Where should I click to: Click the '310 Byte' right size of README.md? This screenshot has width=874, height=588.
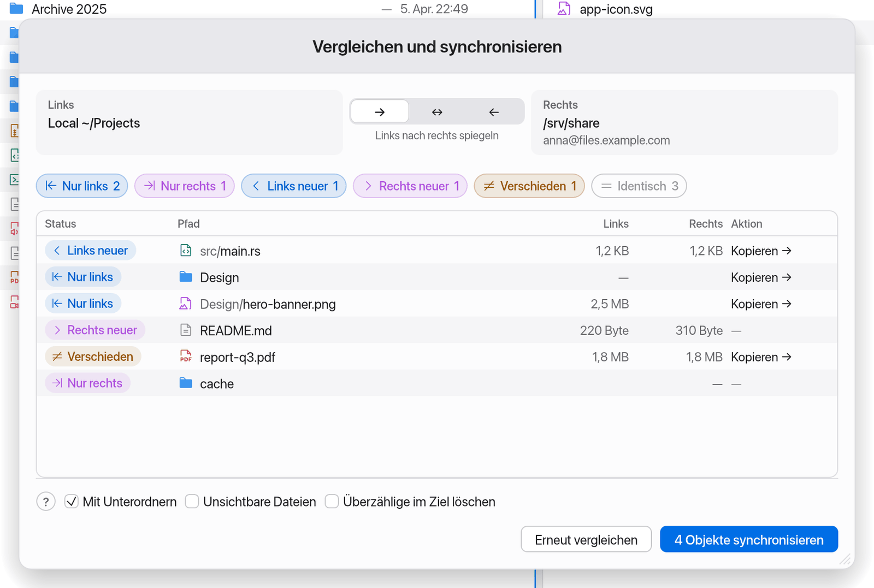point(699,331)
